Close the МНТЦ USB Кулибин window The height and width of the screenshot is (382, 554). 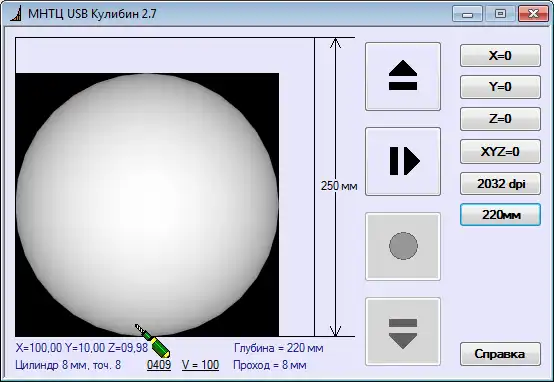533,14
